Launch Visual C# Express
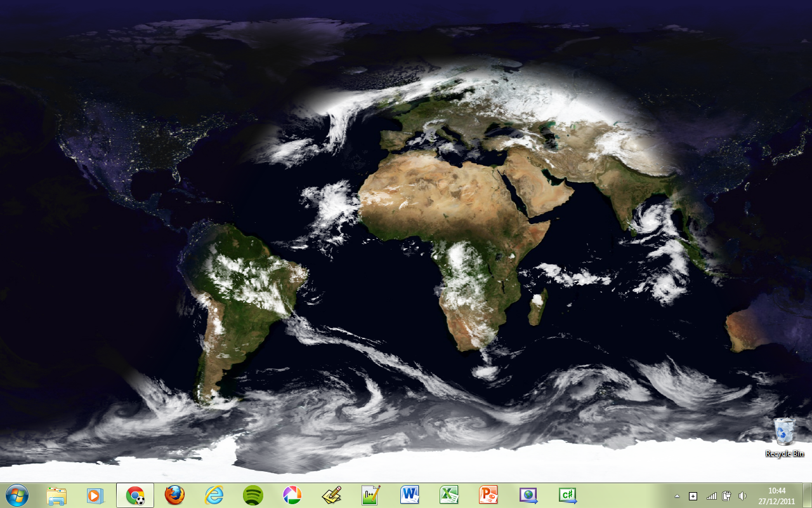This screenshot has height=508, width=812. [567, 495]
